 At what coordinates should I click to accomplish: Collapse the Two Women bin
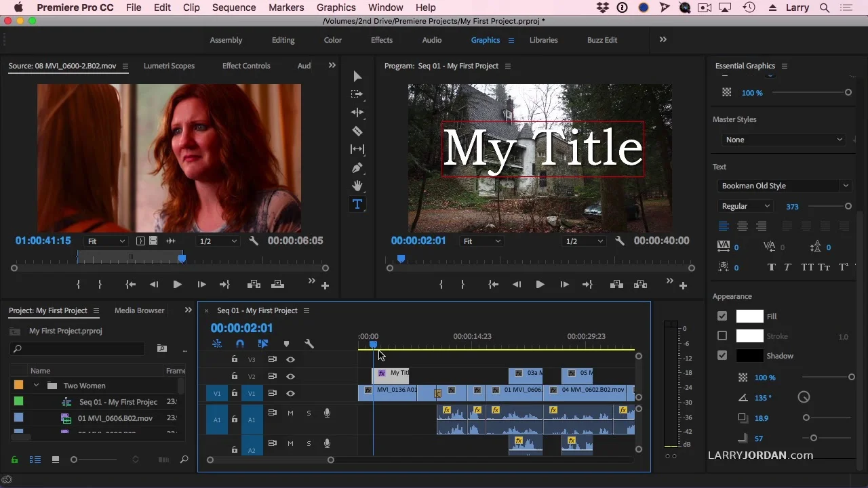[x=37, y=385]
